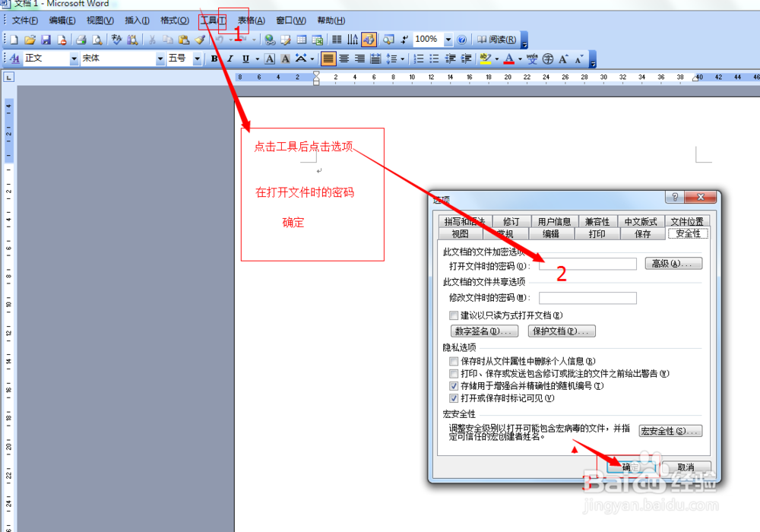This screenshot has height=532, width=760.
Task: Open the 宏安全性(S)... settings button
Action: [670, 431]
